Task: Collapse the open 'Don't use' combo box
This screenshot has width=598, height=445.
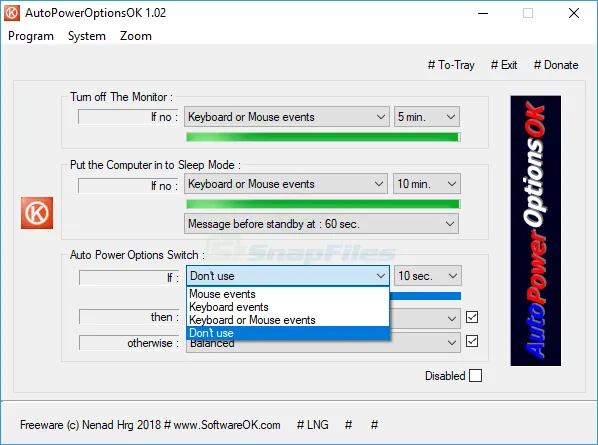Action: tap(288, 276)
